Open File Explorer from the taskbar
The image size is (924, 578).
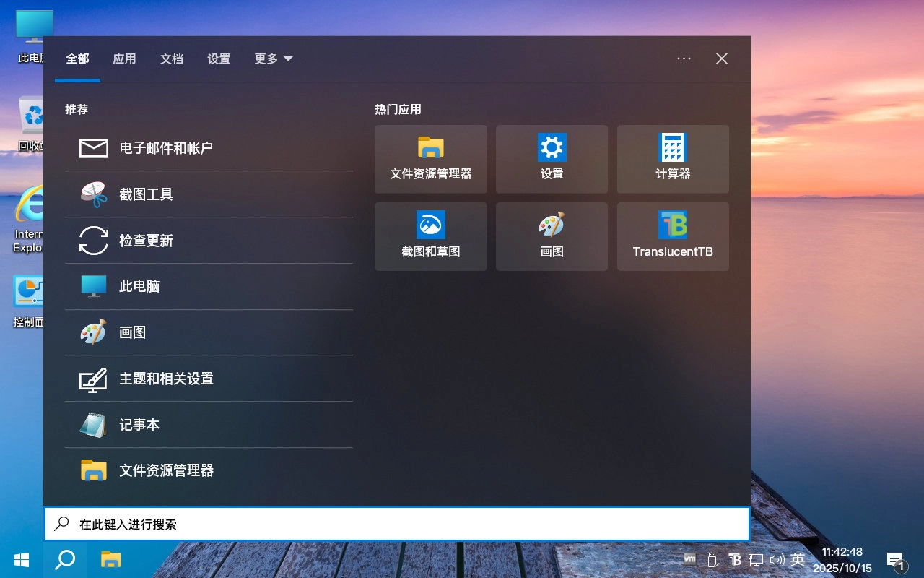pos(110,560)
